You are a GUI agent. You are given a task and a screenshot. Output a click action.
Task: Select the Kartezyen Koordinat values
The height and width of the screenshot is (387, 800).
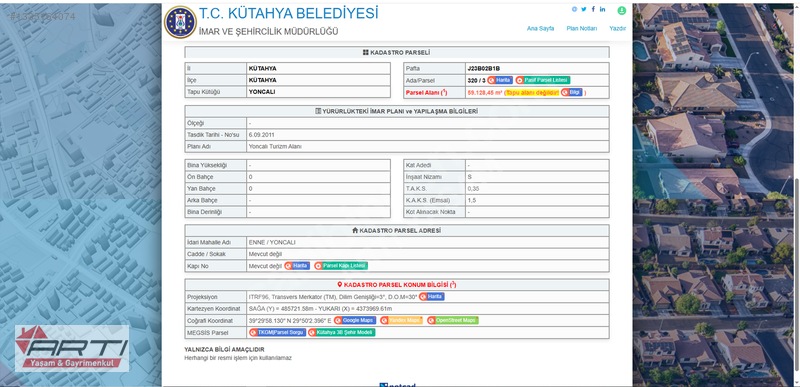pos(320,308)
